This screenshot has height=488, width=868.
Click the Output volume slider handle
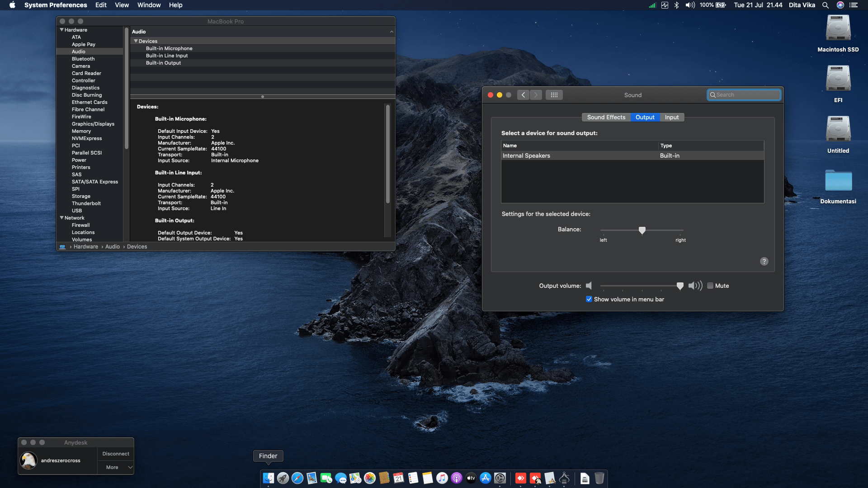click(680, 286)
